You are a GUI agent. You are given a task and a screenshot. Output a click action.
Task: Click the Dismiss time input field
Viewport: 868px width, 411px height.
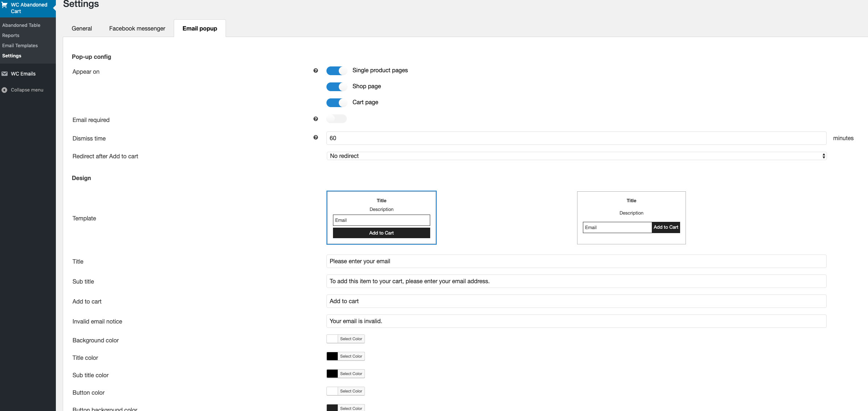pos(576,138)
